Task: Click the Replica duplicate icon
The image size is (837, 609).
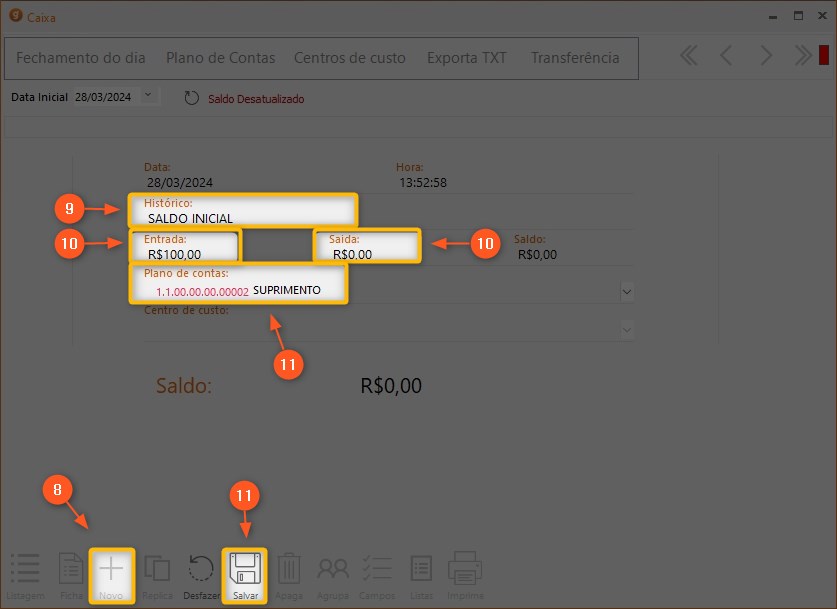Action: click(157, 569)
